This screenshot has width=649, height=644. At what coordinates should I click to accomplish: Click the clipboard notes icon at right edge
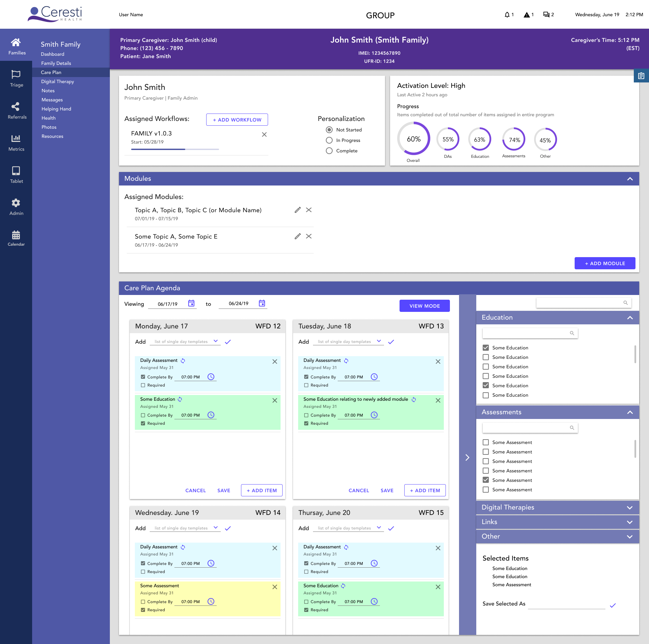[641, 76]
